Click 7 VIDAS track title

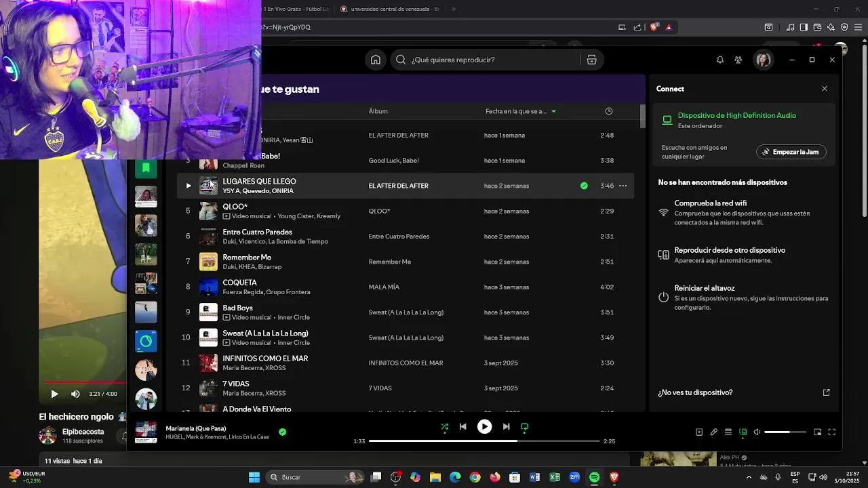236,384
